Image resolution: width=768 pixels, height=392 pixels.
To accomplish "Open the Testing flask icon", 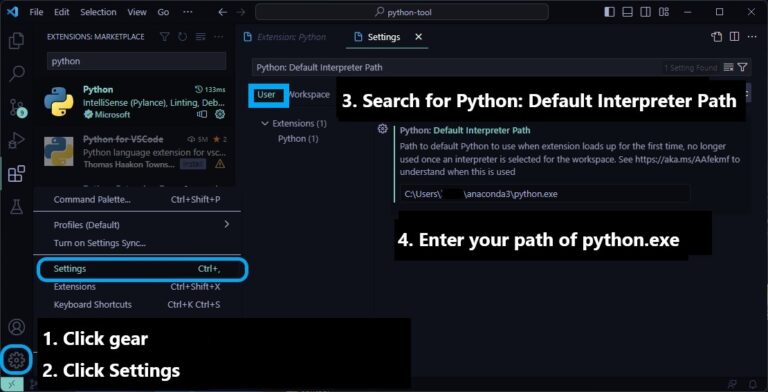I will point(17,206).
